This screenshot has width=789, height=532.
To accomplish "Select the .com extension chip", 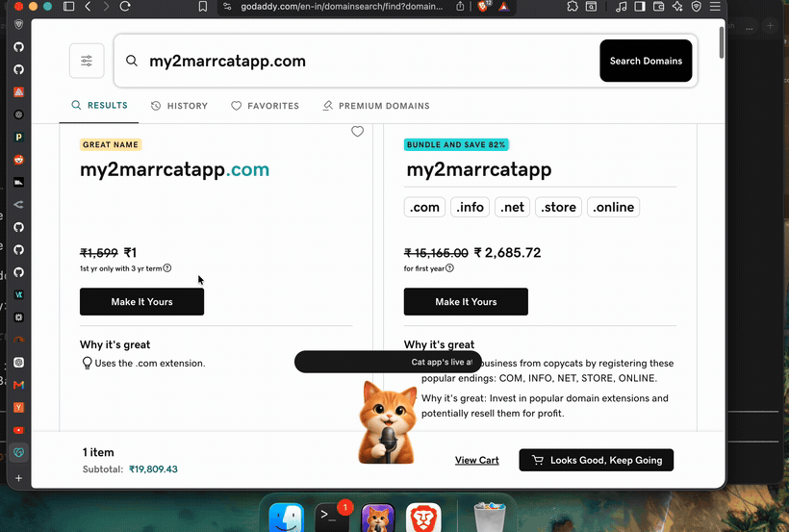I will 424,207.
